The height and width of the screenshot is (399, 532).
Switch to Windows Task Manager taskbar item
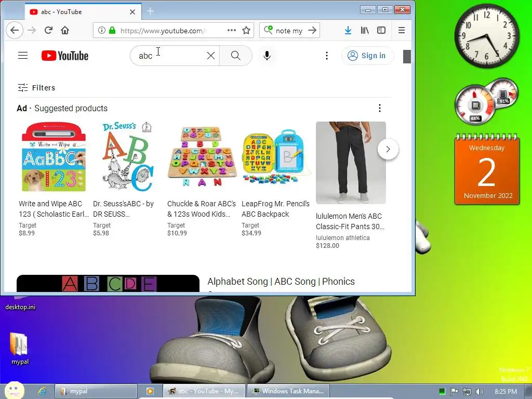point(288,391)
